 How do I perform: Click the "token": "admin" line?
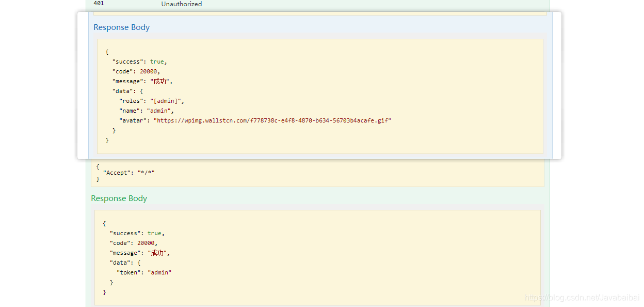coord(144,272)
